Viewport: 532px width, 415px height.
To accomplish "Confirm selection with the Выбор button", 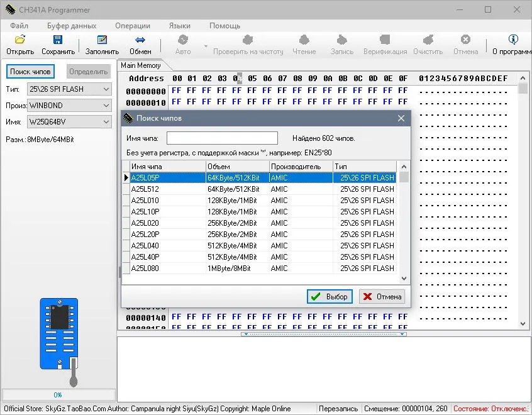I will [330, 297].
